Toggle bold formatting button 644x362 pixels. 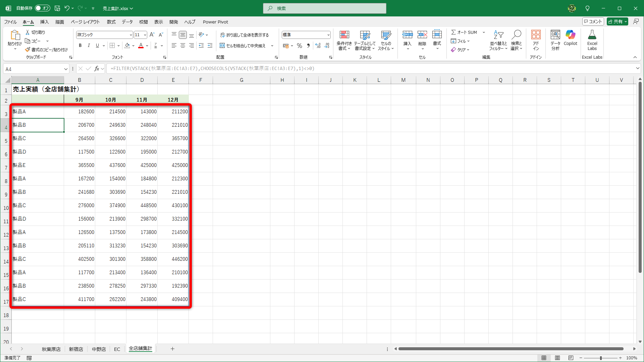tap(80, 46)
